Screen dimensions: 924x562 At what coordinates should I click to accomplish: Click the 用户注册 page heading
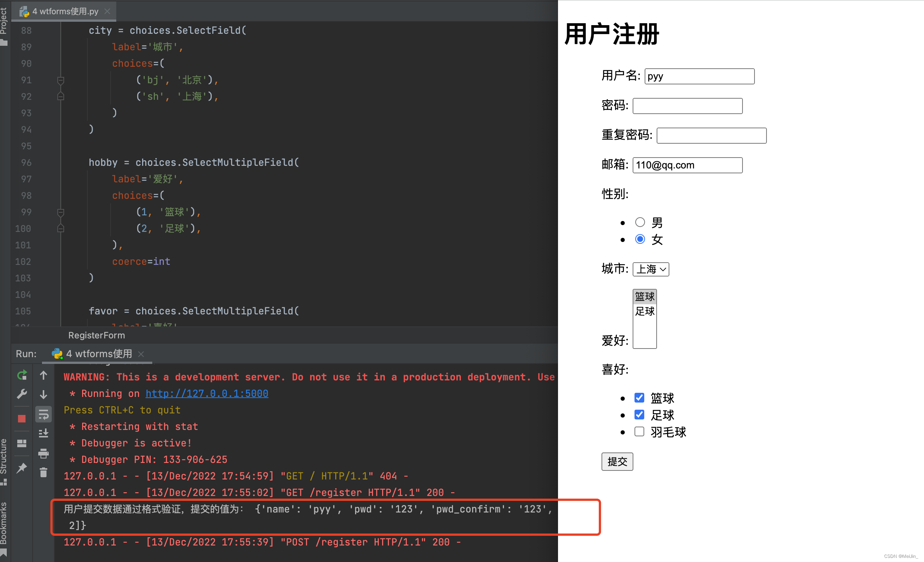[612, 34]
